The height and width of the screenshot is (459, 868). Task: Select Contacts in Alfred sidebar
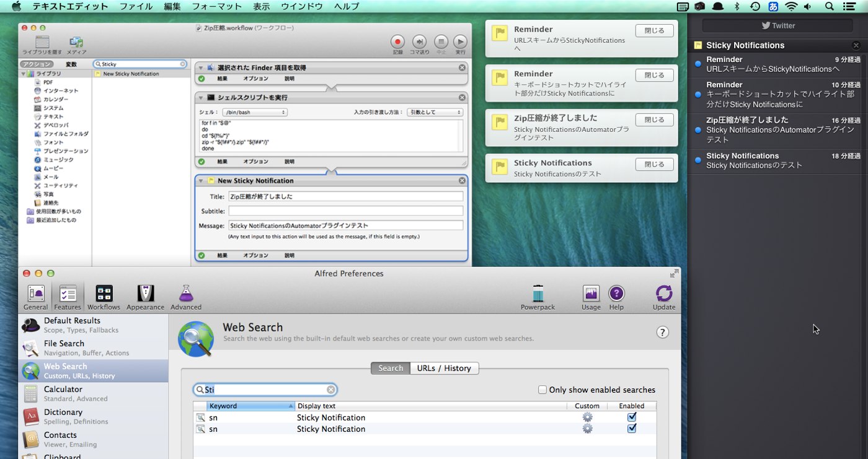93,440
